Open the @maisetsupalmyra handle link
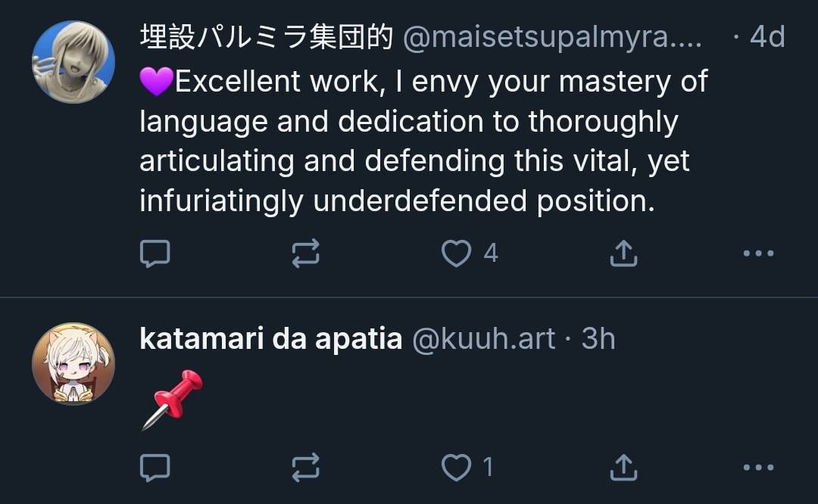The width and height of the screenshot is (818, 504). pos(551,38)
